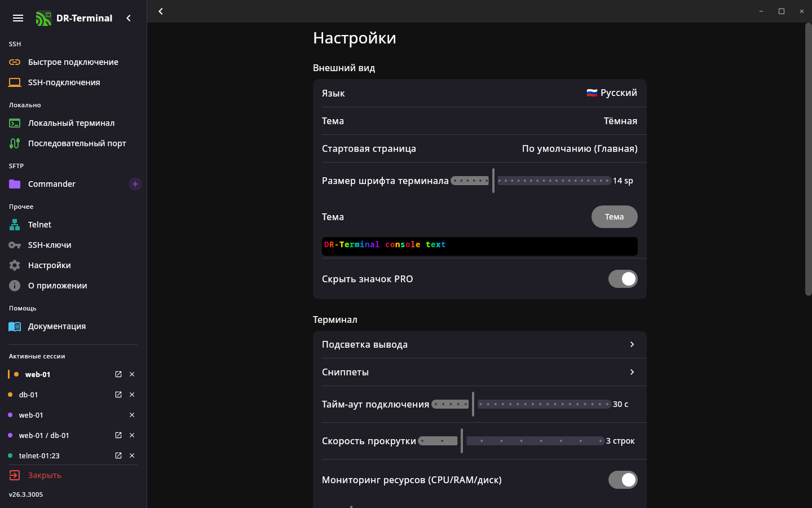Close the db-01 session
The width and height of the screenshot is (812, 508).
coord(132,395)
